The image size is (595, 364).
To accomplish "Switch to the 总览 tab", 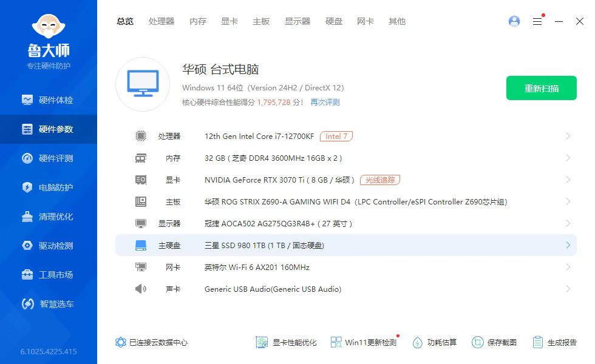I will click(x=125, y=21).
